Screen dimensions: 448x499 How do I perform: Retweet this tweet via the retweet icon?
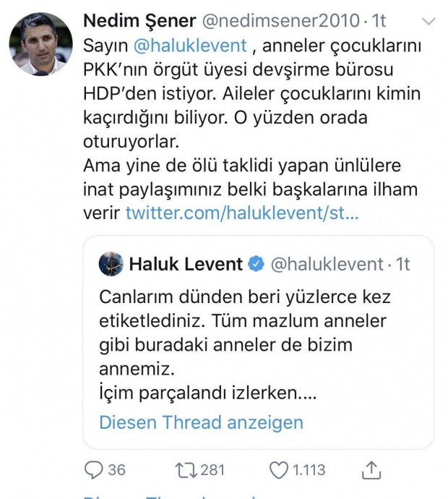tap(186, 471)
